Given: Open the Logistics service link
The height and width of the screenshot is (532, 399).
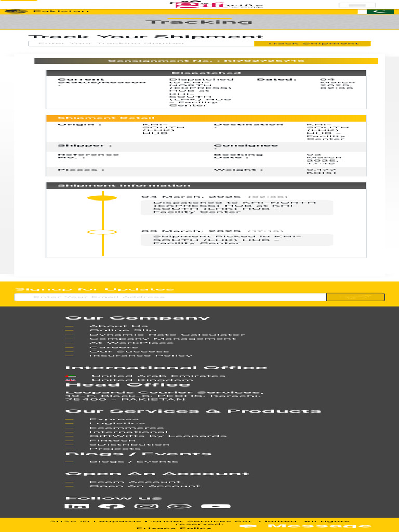Looking at the screenshot, I should 117,423.
